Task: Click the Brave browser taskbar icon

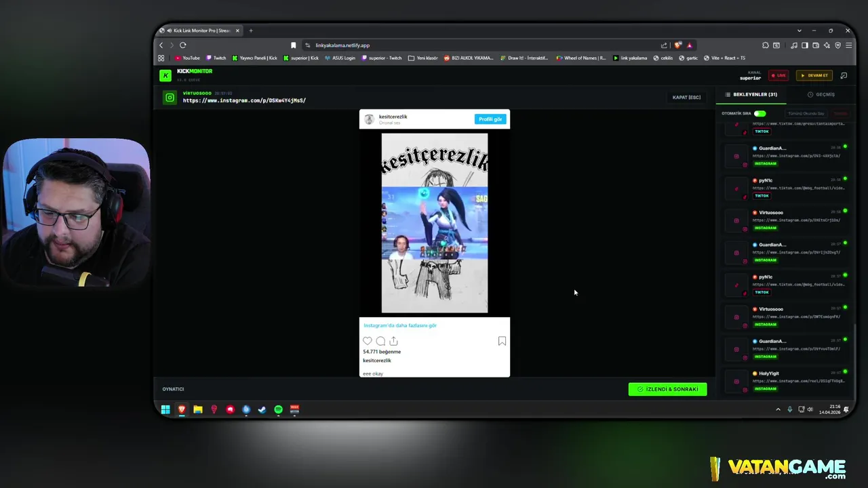Action: pyautogui.click(x=182, y=409)
